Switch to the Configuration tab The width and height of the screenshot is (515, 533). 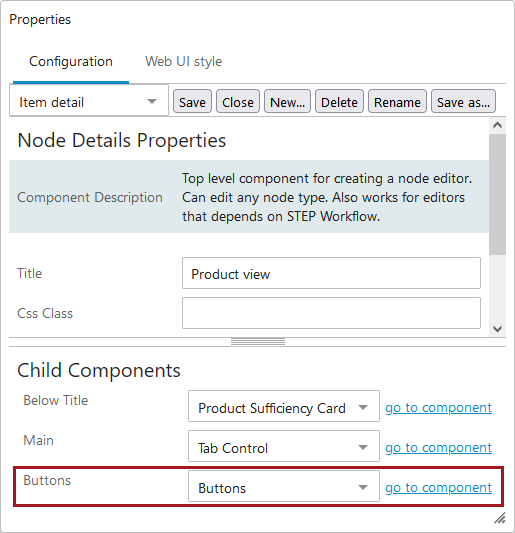pyautogui.click(x=71, y=62)
